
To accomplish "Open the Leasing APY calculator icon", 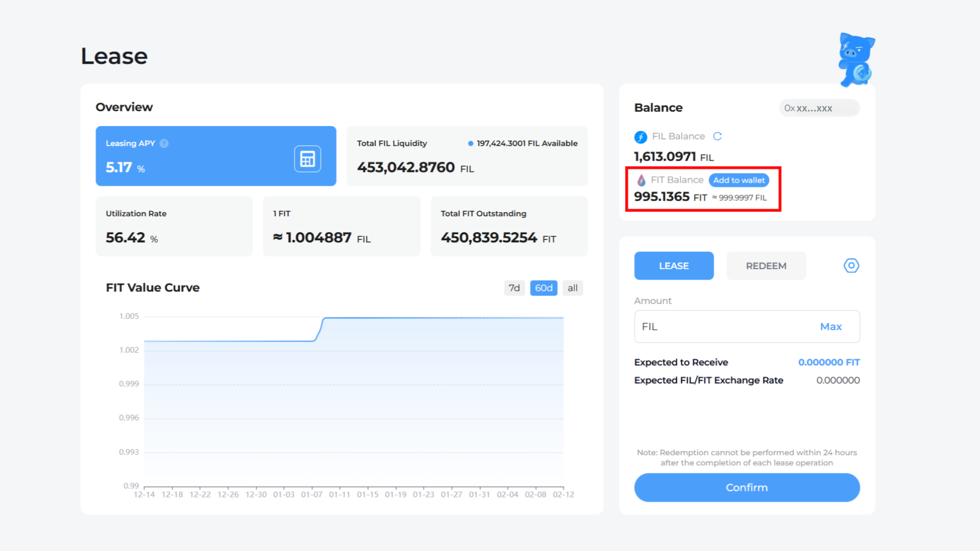I will [x=307, y=159].
